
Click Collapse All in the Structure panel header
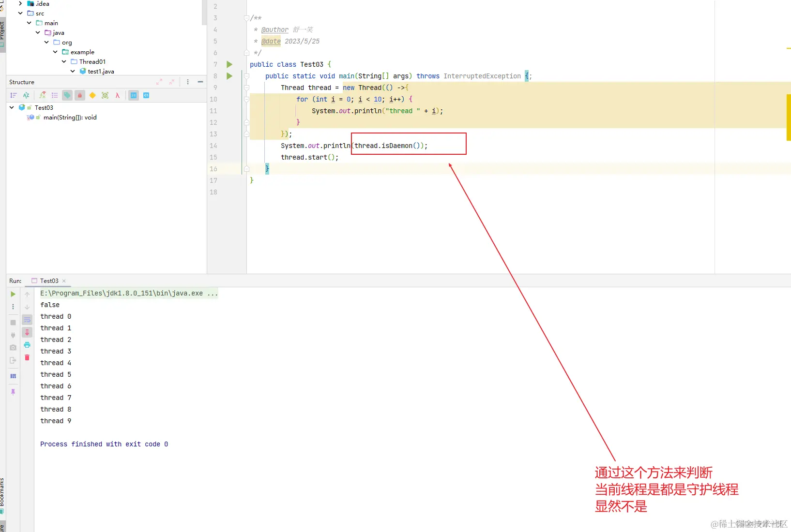coord(171,82)
